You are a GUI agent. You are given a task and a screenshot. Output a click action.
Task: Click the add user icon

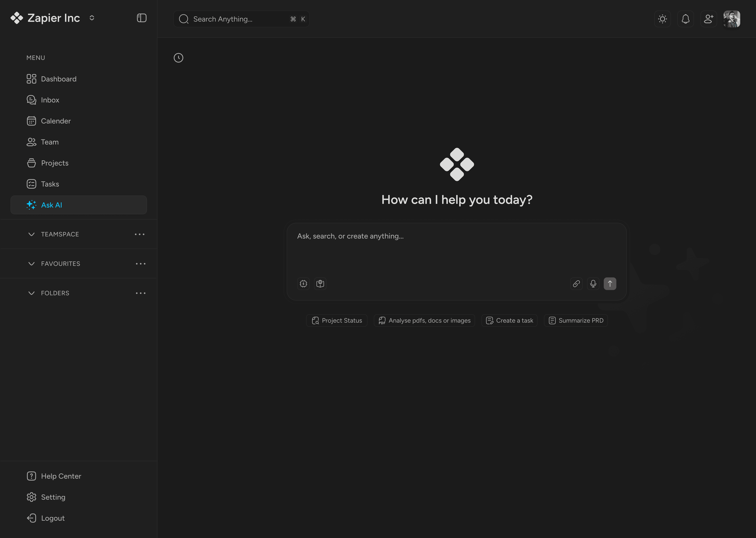pos(708,19)
